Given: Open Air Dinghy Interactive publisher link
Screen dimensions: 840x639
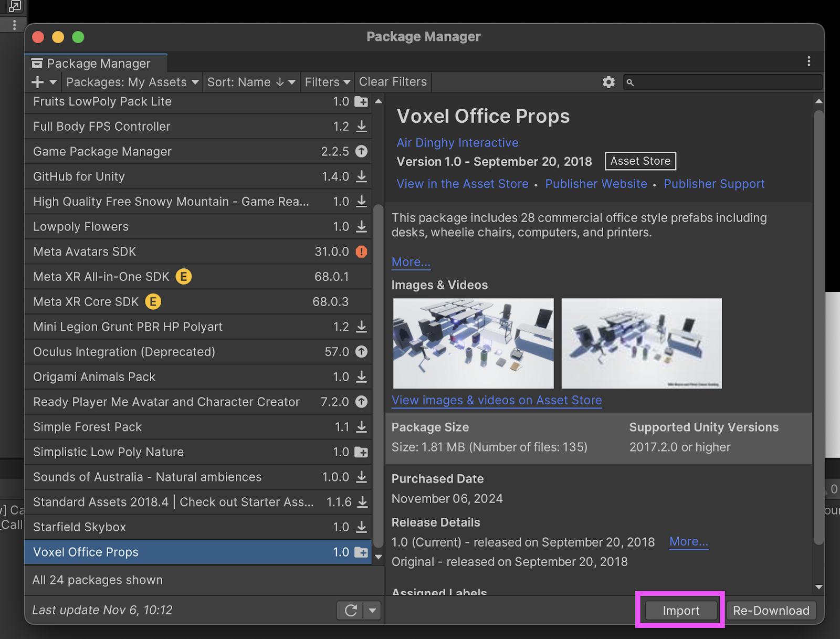Looking at the screenshot, I should pos(457,143).
